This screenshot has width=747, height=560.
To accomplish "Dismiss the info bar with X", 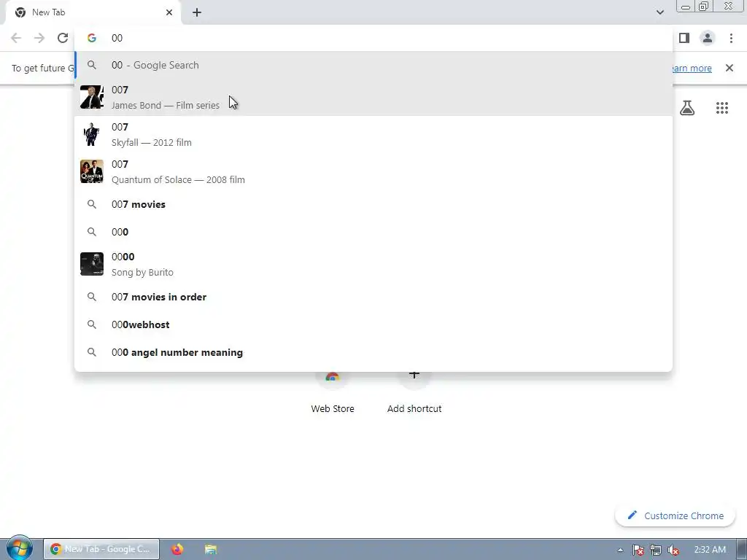I will click(729, 68).
